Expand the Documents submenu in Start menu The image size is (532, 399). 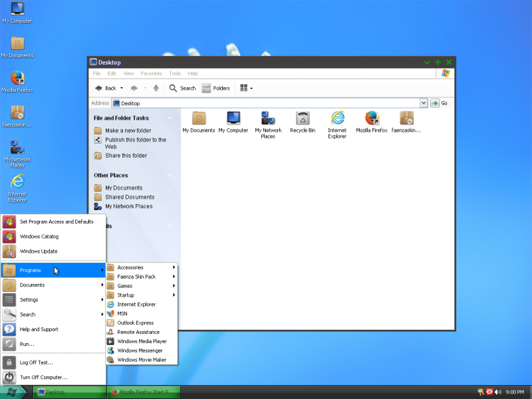(x=53, y=285)
